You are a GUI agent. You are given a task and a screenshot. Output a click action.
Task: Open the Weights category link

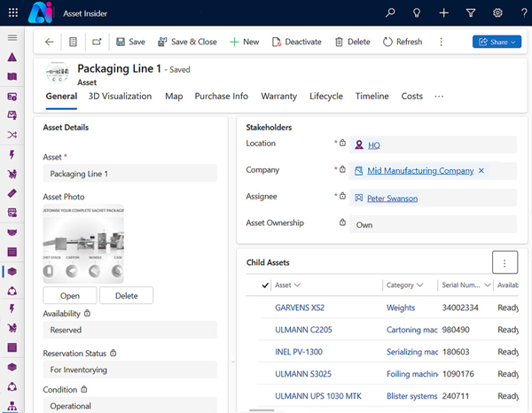click(x=401, y=308)
